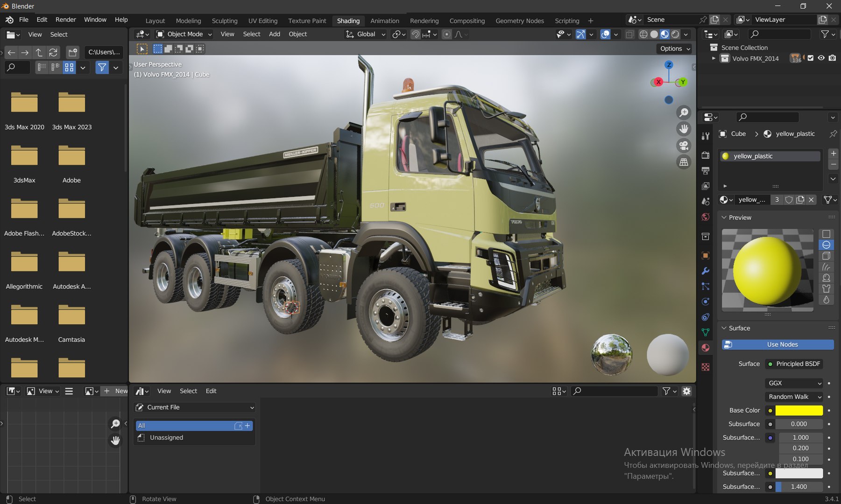Create new folder in file browser
The image size is (841, 504).
pos(72,52)
